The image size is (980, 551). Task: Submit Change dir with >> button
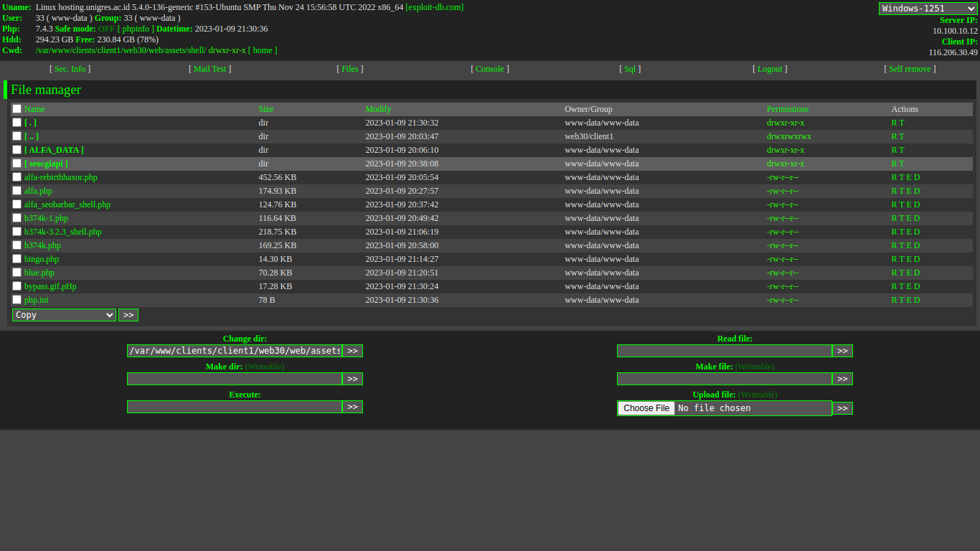pyautogui.click(x=352, y=351)
